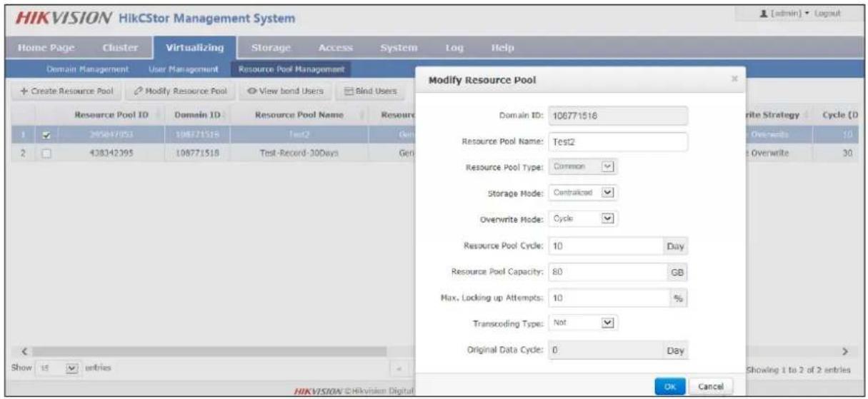Open User Management sub-tab
The width and height of the screenshot is (868, 399).
click(182, 69)
